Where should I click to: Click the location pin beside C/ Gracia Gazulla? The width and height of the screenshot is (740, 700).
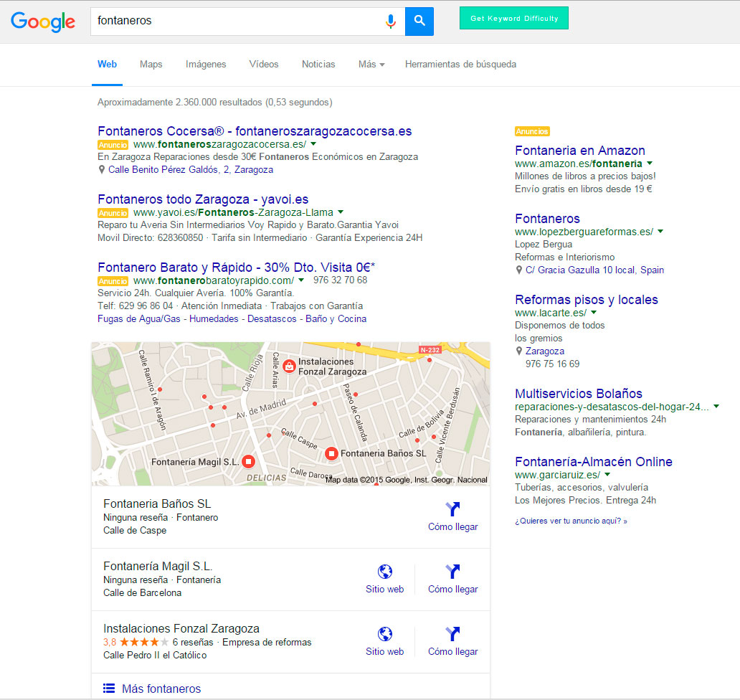pos(518,270)
